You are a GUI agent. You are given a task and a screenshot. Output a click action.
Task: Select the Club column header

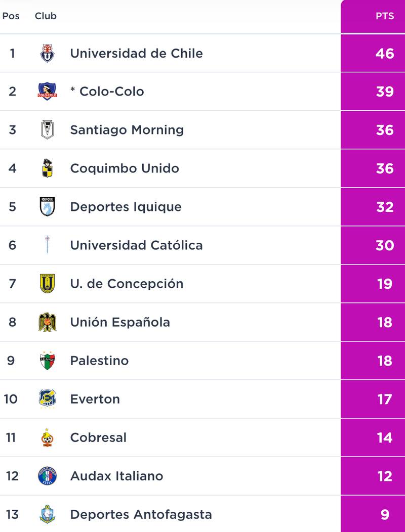coord(45,16)
